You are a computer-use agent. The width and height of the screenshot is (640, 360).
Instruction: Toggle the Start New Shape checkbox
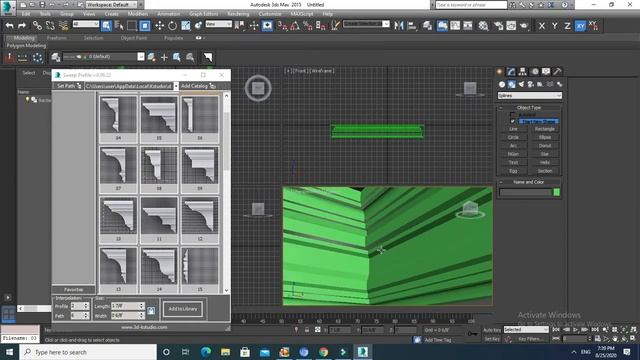click(x=513, y=122)
